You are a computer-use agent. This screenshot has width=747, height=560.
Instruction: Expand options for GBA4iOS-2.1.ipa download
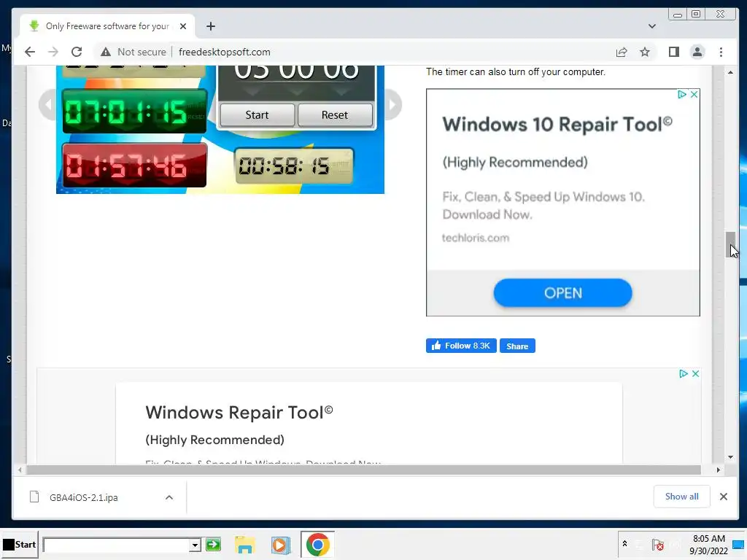tap(169, 497)
